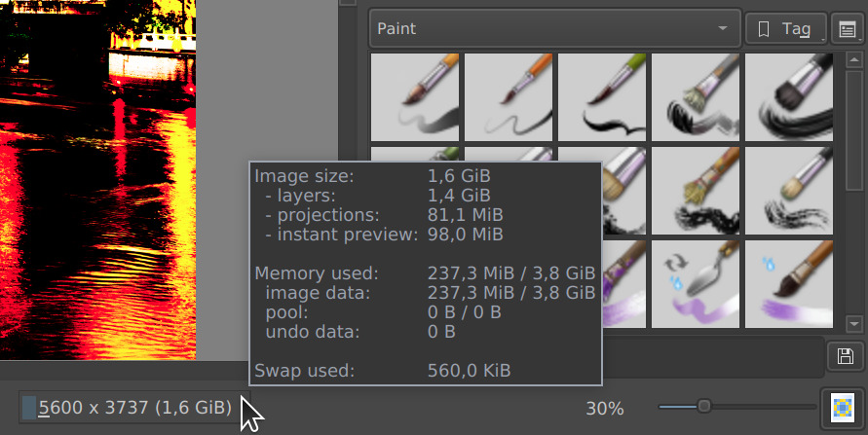Pick the green-handled ink brush preset
This screenshot has width=868, height=435.
[602, 96]
